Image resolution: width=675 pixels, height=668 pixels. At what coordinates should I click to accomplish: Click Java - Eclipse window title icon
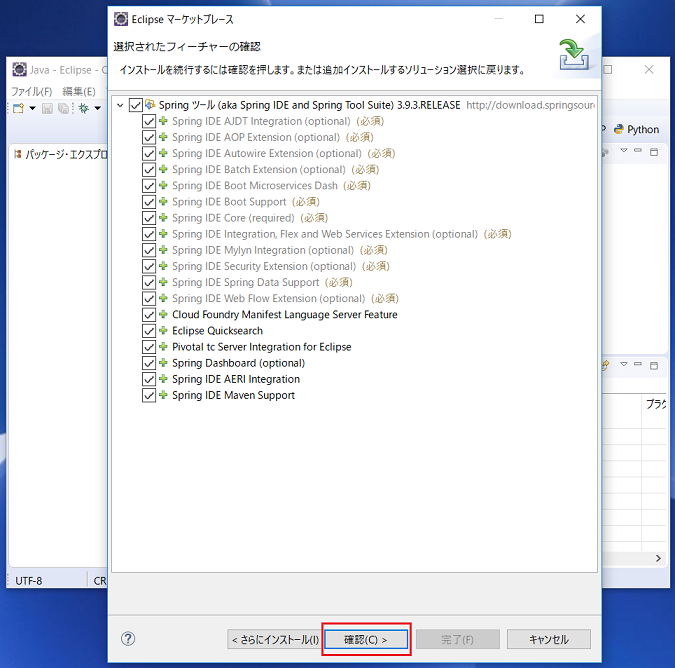pos(19,69)
